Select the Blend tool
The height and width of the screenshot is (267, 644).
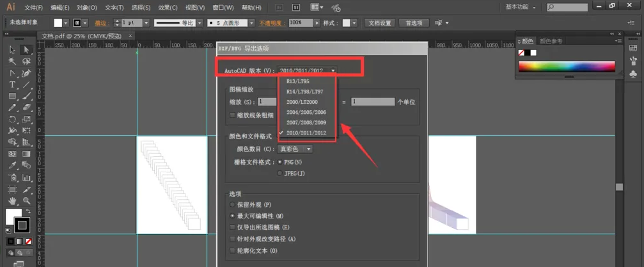pos(27,165)
